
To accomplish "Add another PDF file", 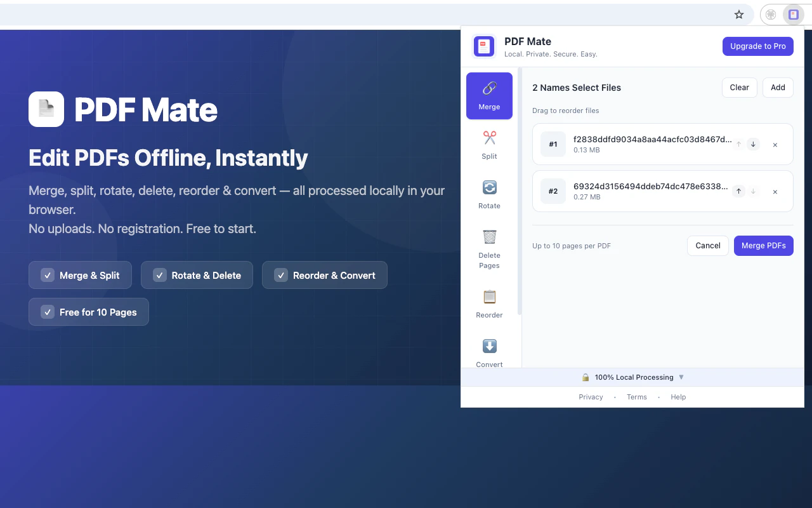I will coord(778,88).
